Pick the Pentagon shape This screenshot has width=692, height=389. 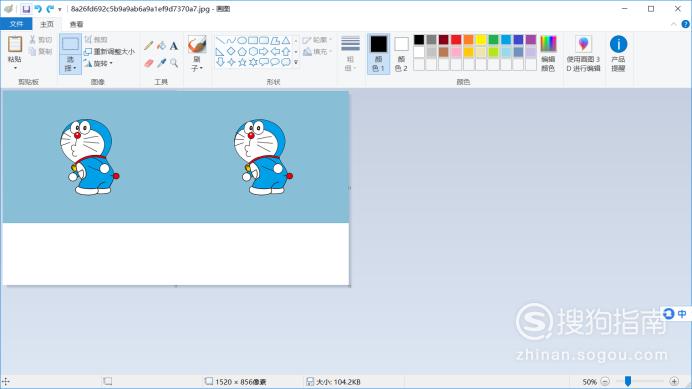pyautogui.click(x=242, y=52)
